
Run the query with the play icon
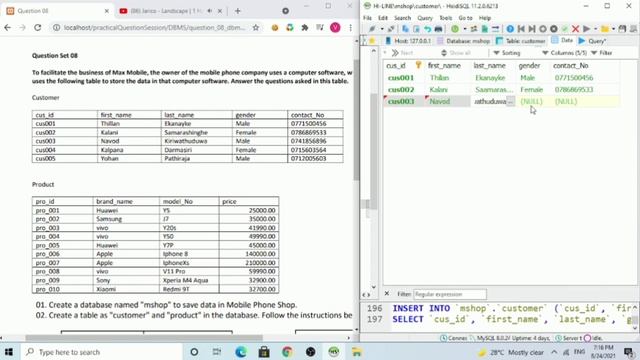(x=587, y=29)
